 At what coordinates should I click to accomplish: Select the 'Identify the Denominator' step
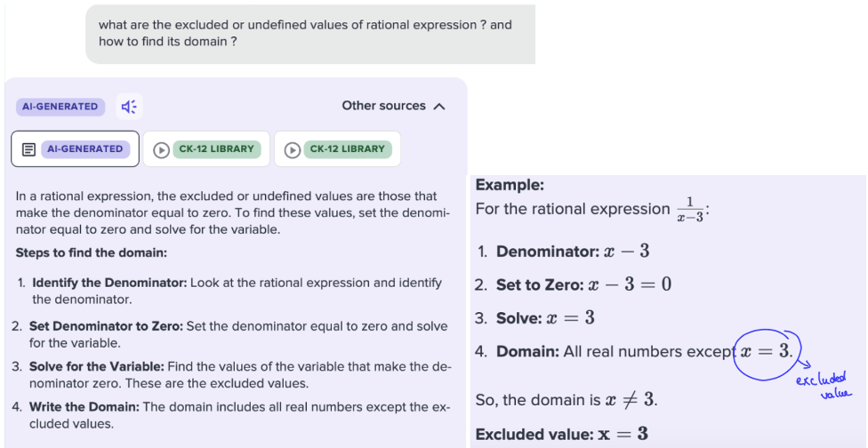109,283
